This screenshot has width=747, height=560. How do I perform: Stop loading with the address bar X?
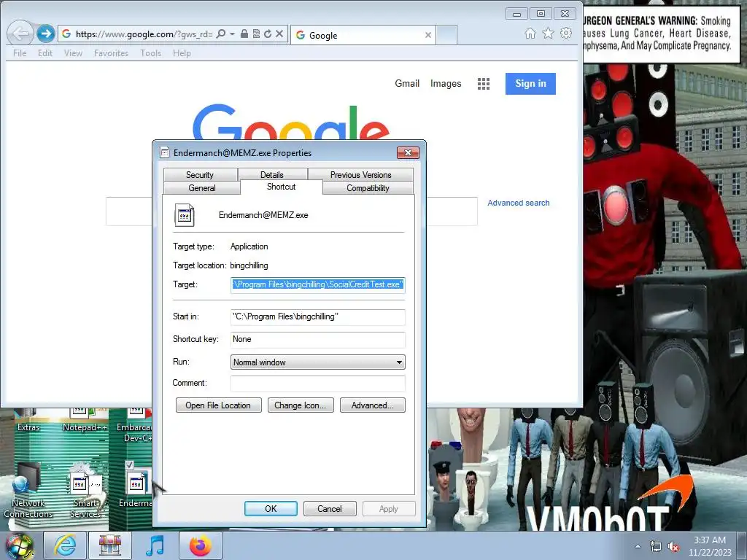coord(279,34)
